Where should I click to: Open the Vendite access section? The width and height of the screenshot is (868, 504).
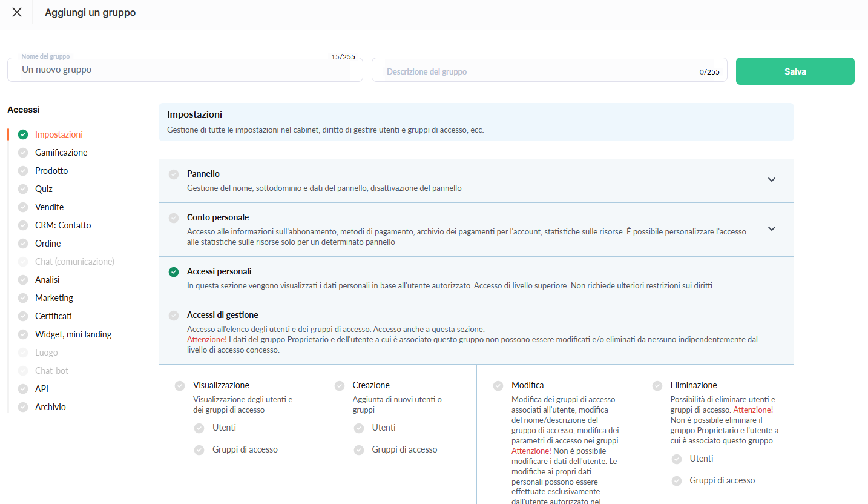click(49, 207)
